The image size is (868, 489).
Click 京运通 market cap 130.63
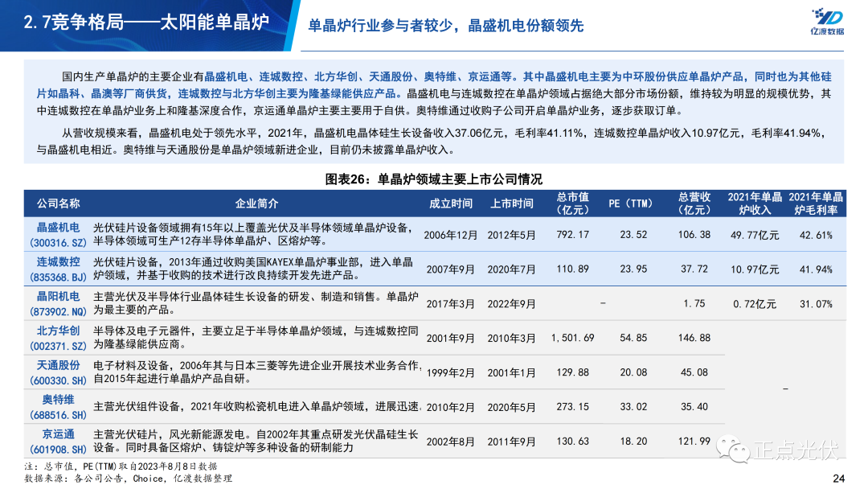(x=572, y=442)
